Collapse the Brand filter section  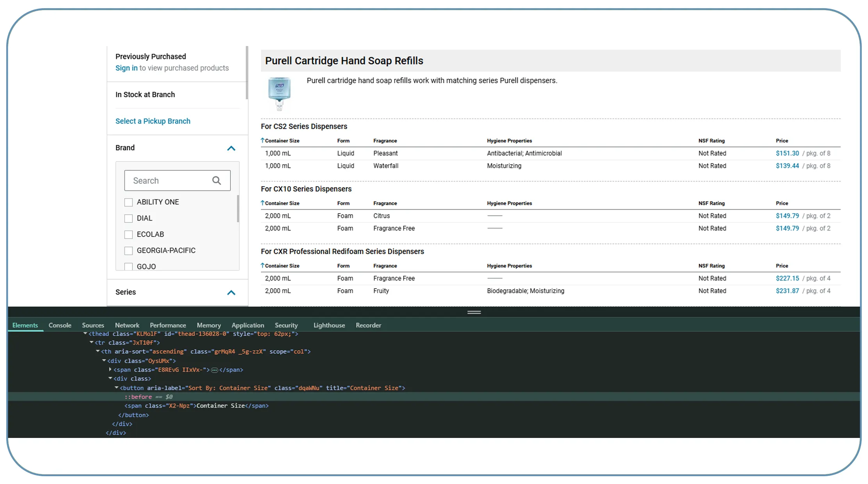pos(231,148)
